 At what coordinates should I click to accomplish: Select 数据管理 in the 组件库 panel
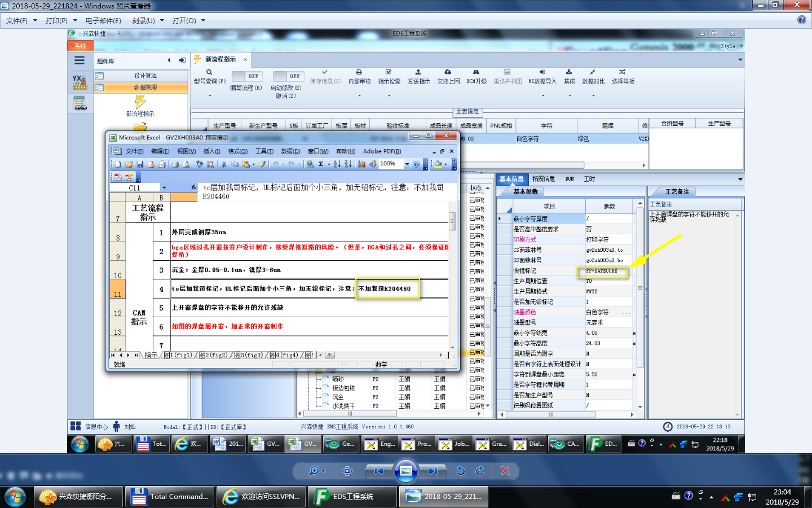coord(140,87)
